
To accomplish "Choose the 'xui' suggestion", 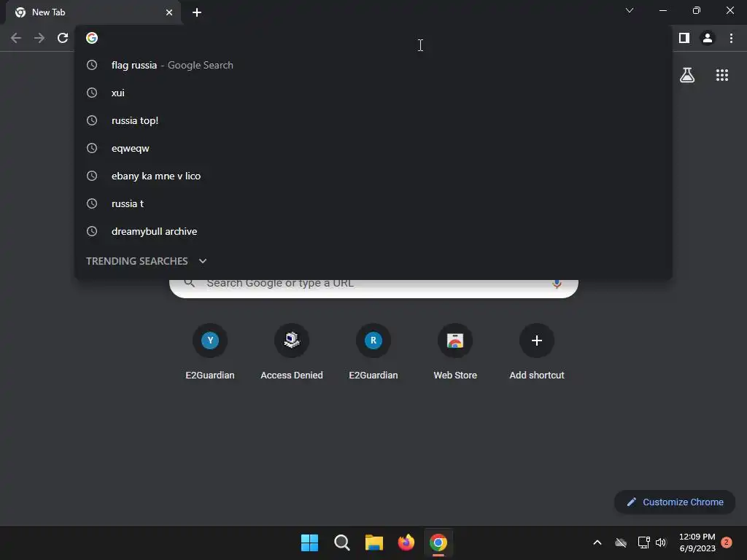I will [x=373, y=93].
